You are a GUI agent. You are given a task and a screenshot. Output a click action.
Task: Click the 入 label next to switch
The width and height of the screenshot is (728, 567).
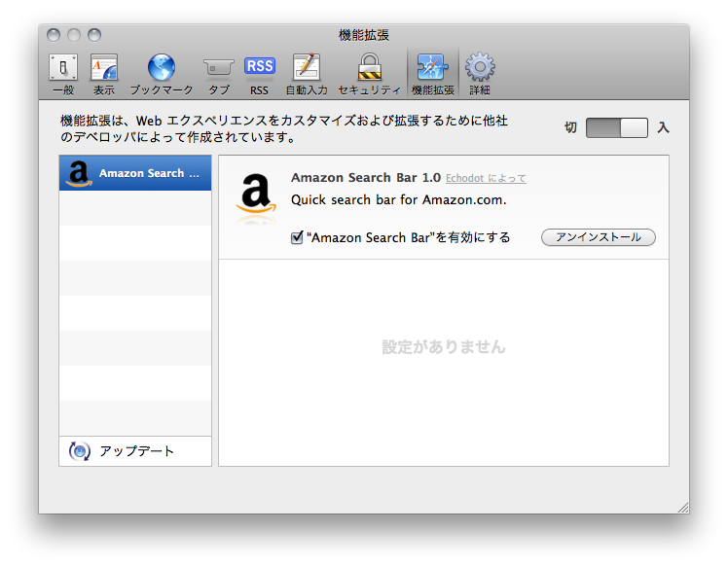(x=663, y=127)
